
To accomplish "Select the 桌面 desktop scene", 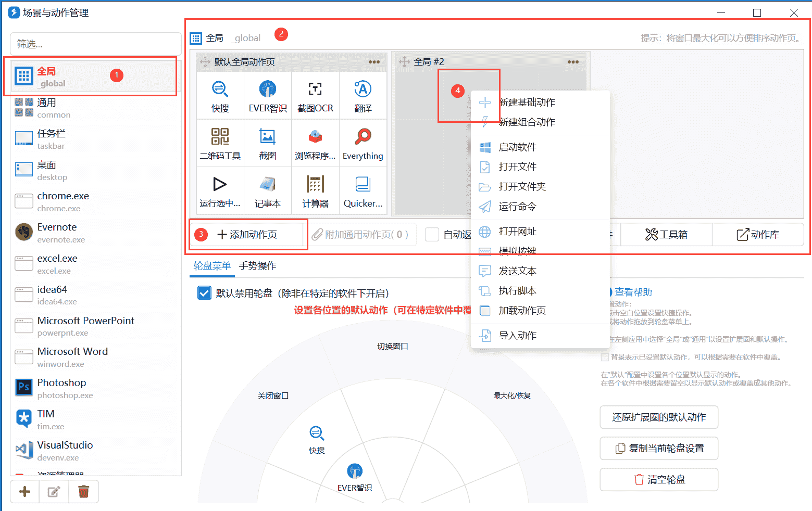I will coord(95,170).
